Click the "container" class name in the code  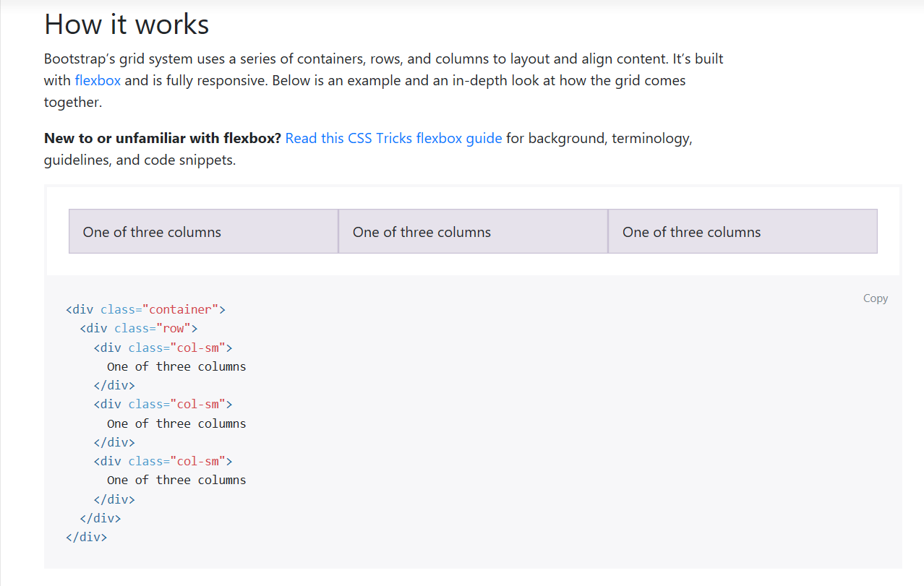pos(182,309)
